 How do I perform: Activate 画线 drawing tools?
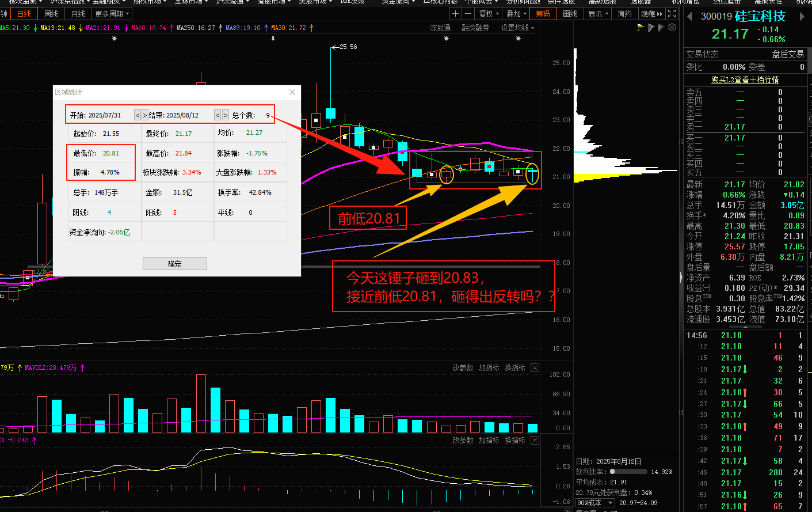(570, 14)
